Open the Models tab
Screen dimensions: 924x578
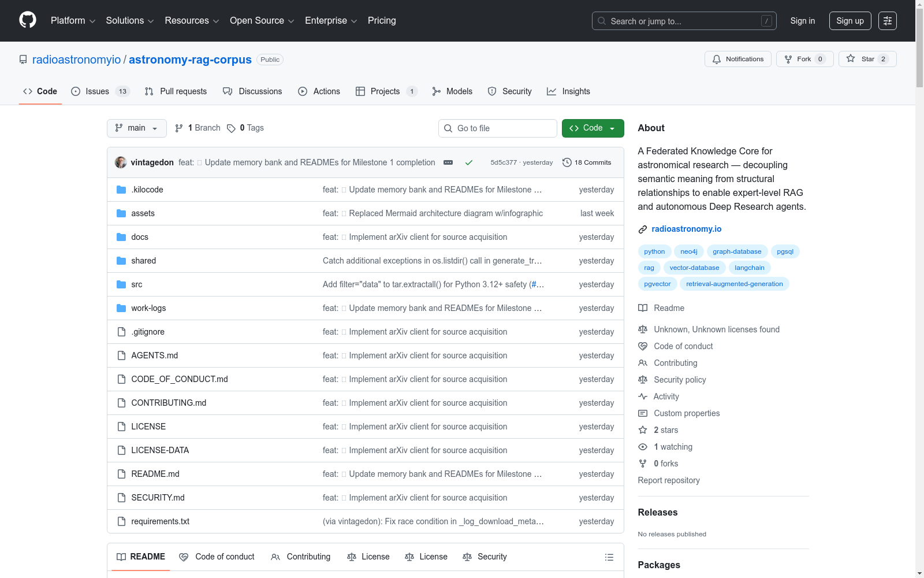point(452,91)
